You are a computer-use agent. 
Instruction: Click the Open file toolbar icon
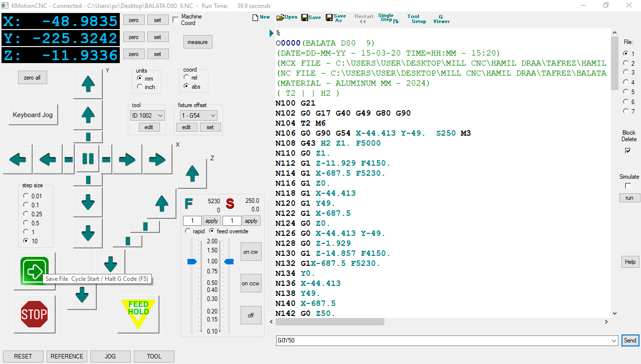click(287, 17)
